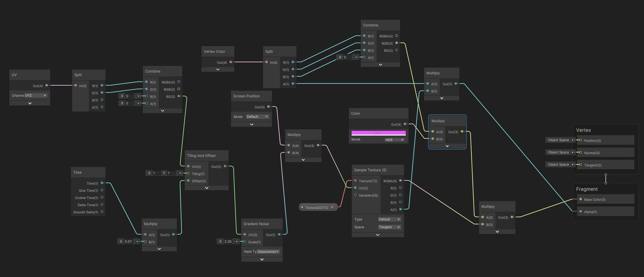Open Sample Texture 2D Space dropdown
Image resolution: width=644 pixels, height=277 pixels.
(389, 227)
